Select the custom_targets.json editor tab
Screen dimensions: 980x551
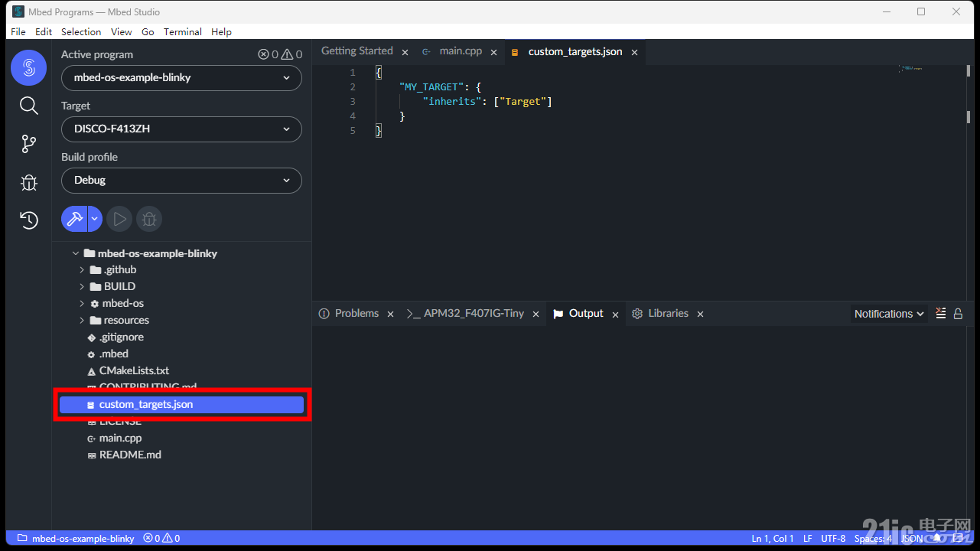pyautogui.click(x=575, y=51)
